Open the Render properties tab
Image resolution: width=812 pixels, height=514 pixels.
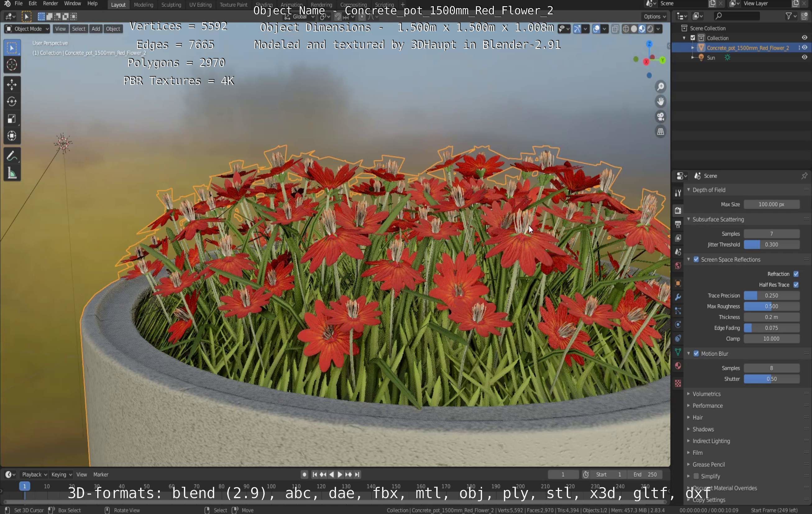678,210
